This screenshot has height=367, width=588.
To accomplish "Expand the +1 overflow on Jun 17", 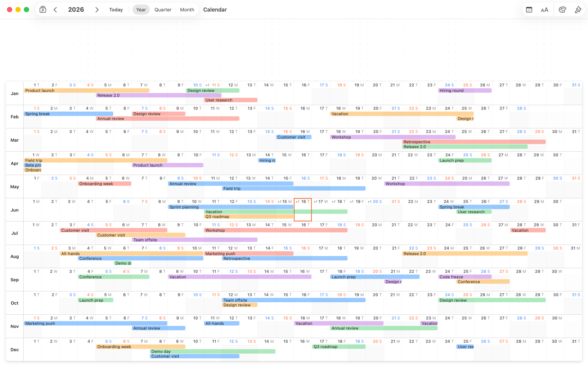I will (x=315, y=202).
